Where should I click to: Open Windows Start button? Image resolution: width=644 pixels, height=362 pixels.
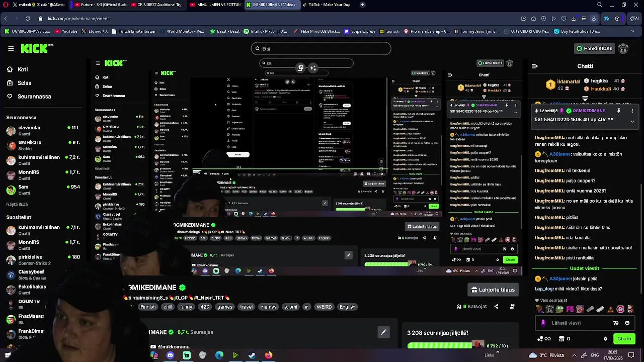point(8,355)
